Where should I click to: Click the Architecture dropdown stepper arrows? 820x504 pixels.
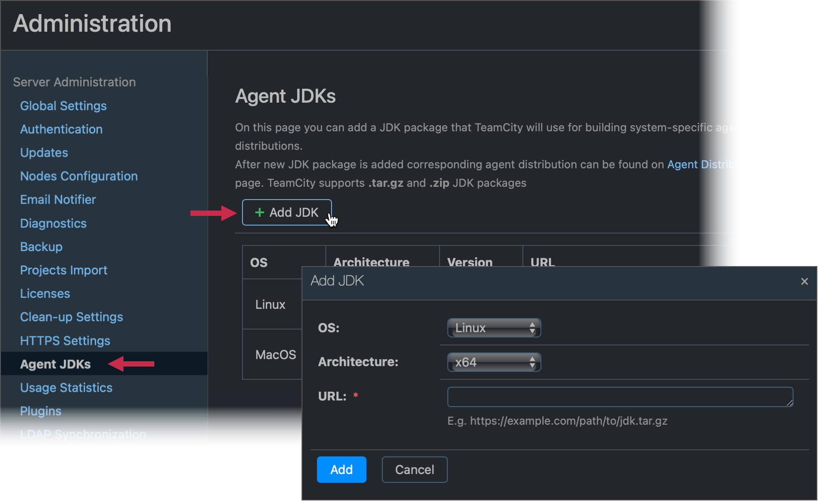(533, 362)
